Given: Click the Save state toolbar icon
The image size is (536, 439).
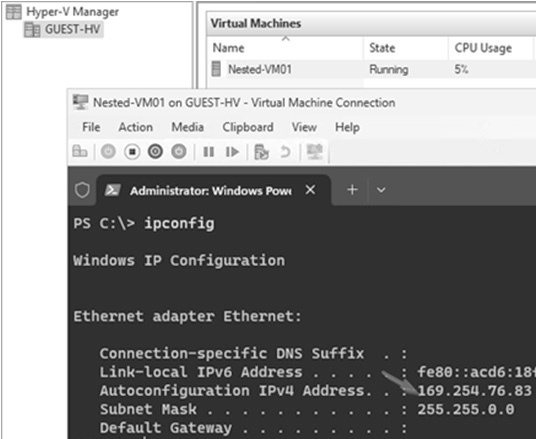Looking at the screenshot, I should click(x=179, y=151).
